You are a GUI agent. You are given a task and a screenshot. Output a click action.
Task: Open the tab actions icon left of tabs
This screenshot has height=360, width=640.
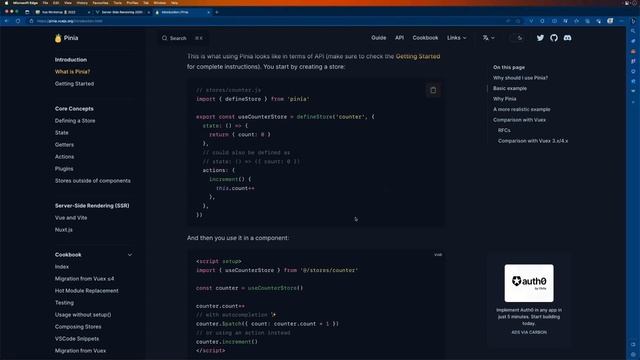27,12
